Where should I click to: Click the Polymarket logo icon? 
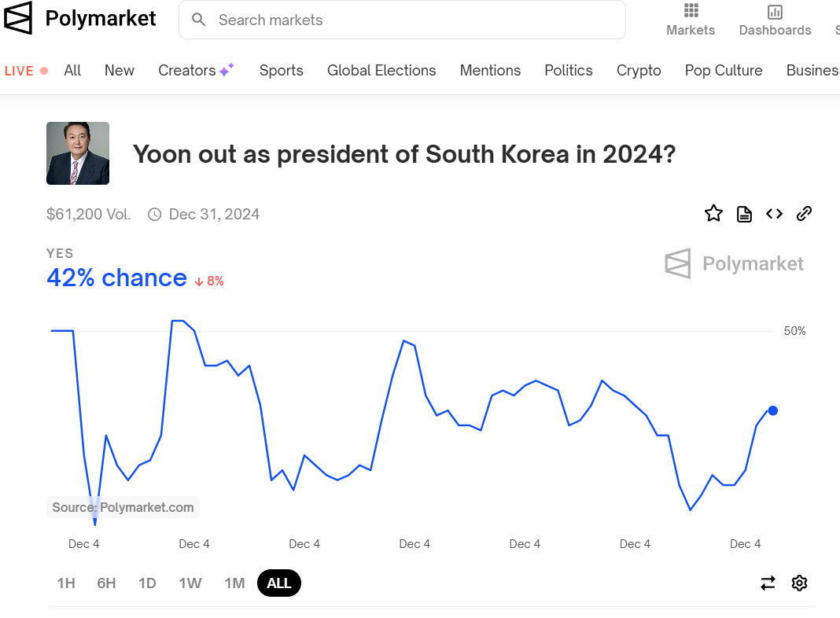pyautogui.click(x=18, y=18)
